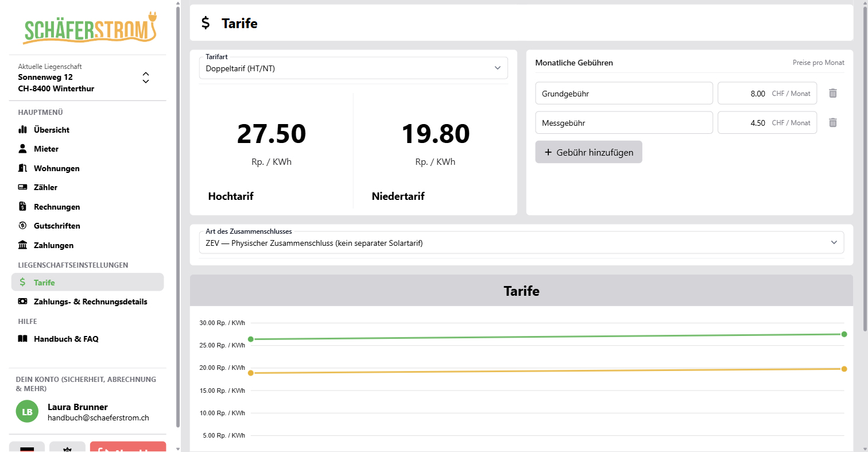Image resolution: width=868 pixels, height=452 pixels.
Task: Click the coin icon next to Gutschriften
Action: click(23, 226)
